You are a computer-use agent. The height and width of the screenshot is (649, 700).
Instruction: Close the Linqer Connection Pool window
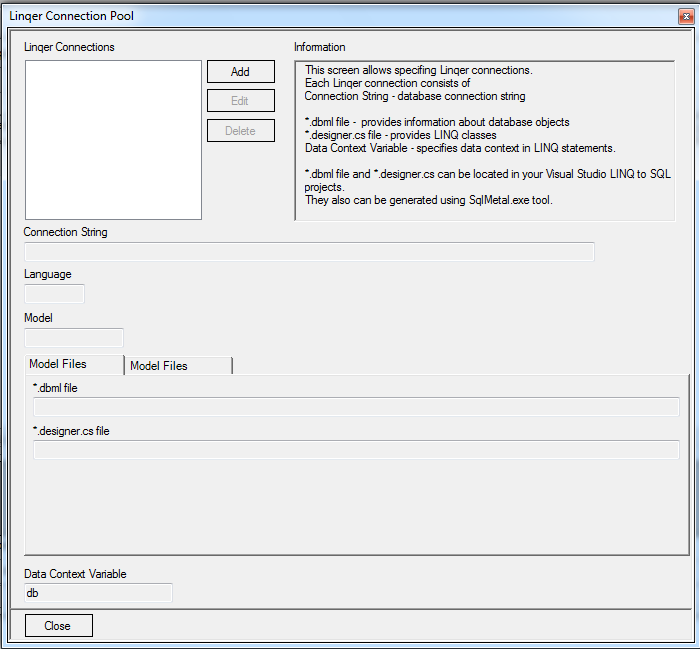pos(686,17)
